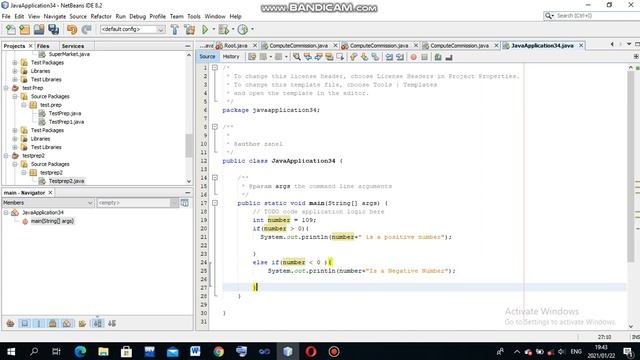Open Run Project dropdown arrow
Viewport: 640px width, 360px height.
click(x=213, y=29)
